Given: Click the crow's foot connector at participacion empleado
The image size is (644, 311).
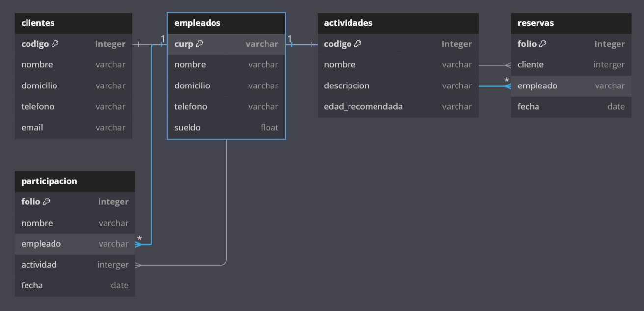Looking at the screenshot, I should [x=139, y=244].
